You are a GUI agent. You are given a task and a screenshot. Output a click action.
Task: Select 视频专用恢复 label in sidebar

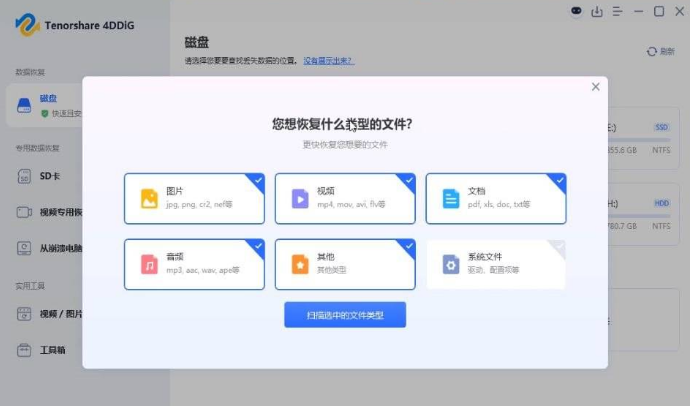[x=61, y=212]
